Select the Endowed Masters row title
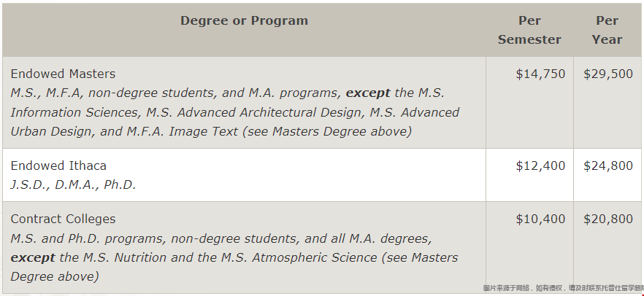Screen dimensions: 644x296 tap(63, 74)
